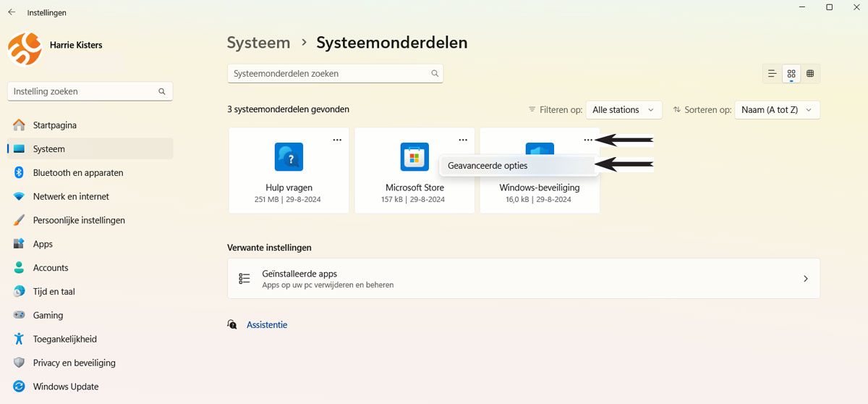Open the Filteren op Alle stations dropdown
This screenshot has height=404, width=868.
(x=624, y=110)
